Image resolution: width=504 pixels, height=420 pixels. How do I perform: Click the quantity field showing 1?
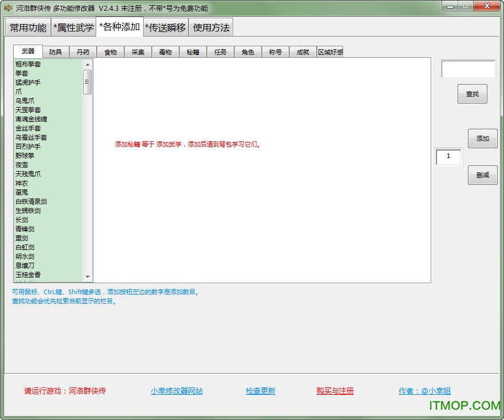click(x=448, y=156)
